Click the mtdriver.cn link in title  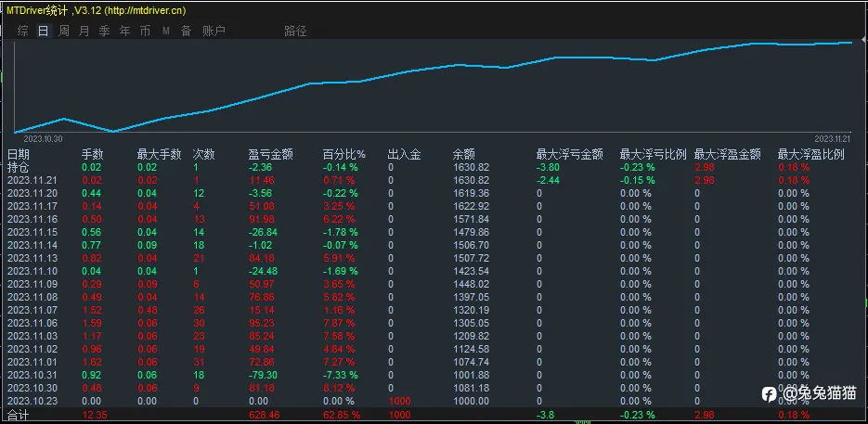pos(145,10)
